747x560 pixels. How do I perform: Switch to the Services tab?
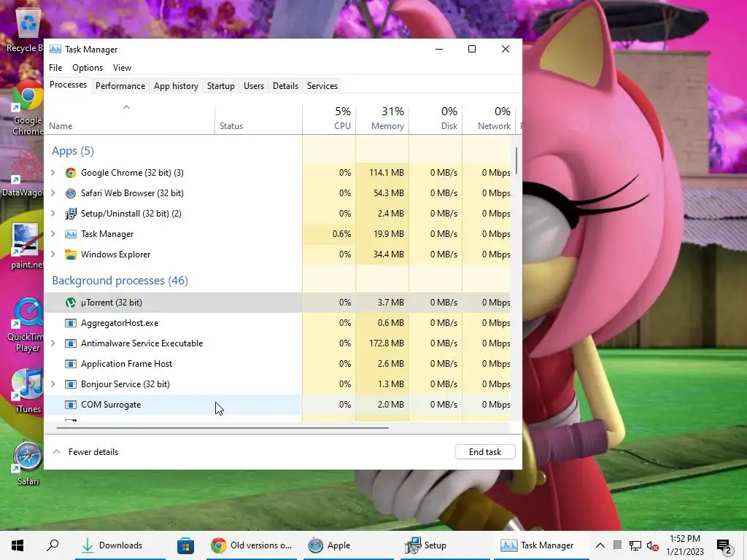pos(322,86)
